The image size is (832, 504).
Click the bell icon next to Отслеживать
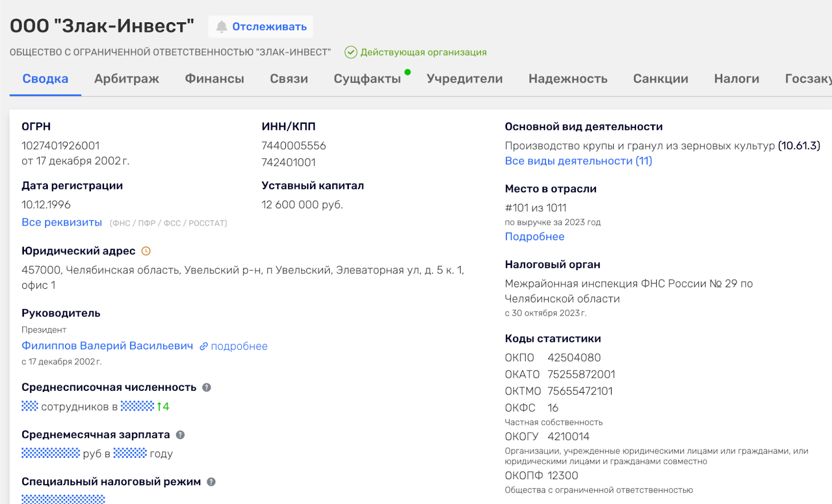pyautogui.click(x=222, y=26)
